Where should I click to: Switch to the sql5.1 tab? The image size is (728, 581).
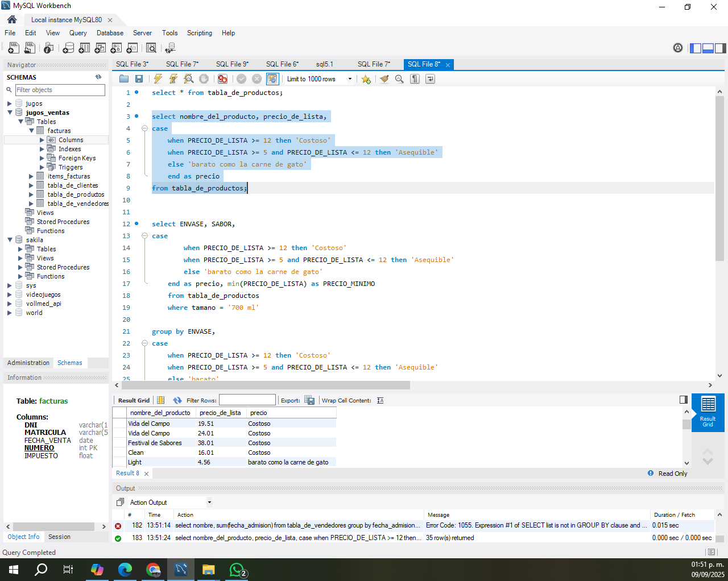[325, 64]
